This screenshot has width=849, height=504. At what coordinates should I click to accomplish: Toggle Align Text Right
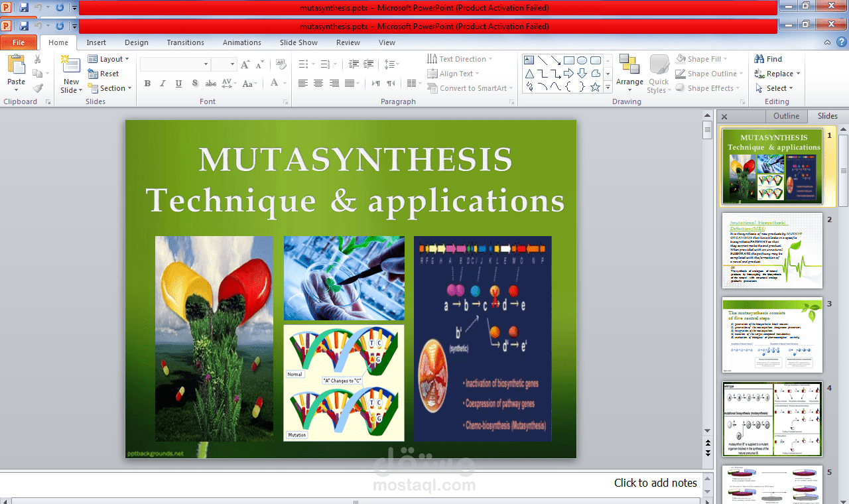coord(334,84)
